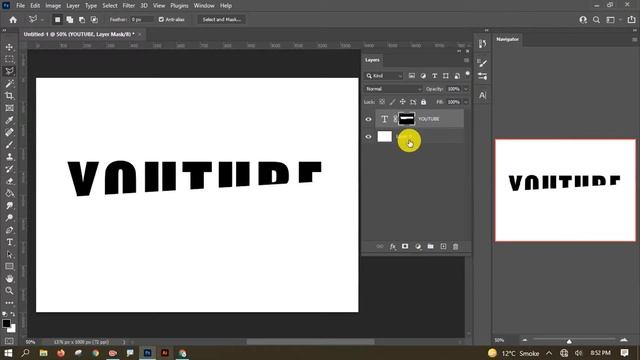Select the Dodge tool
The width and height of the screenshot is (640, 360).
pyautogui.click(x=9, y=218)
